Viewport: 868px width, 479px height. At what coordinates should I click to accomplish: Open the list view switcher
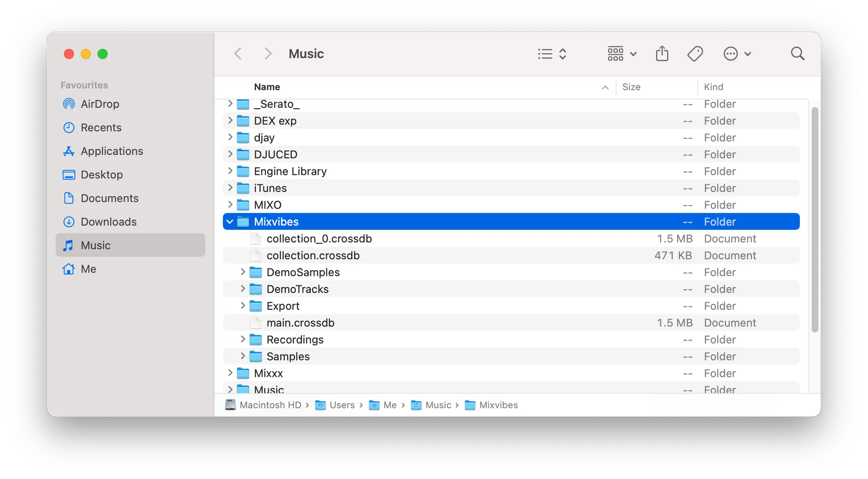click(x=552, y=54)
